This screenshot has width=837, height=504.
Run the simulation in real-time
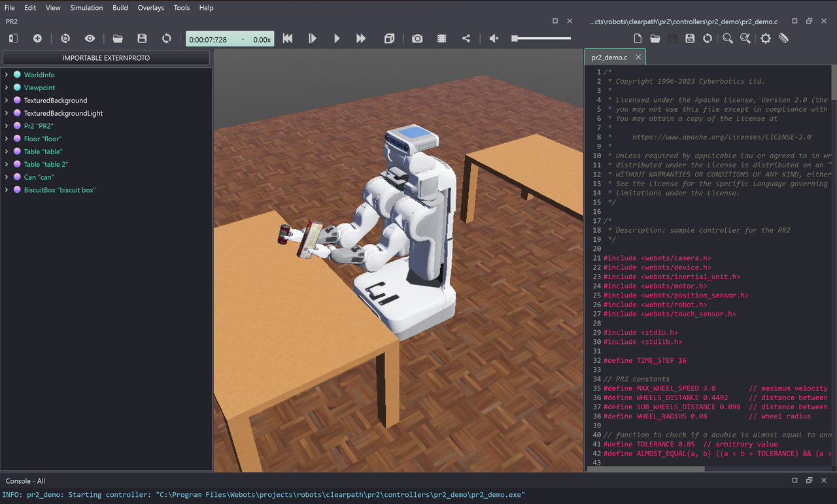[337, 39]
